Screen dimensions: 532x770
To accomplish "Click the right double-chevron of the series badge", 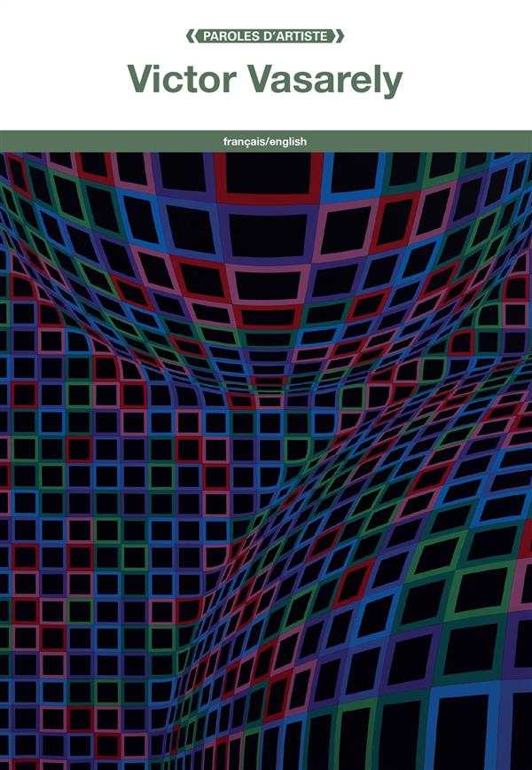I will pyautogui.click(x=340, y=36).
